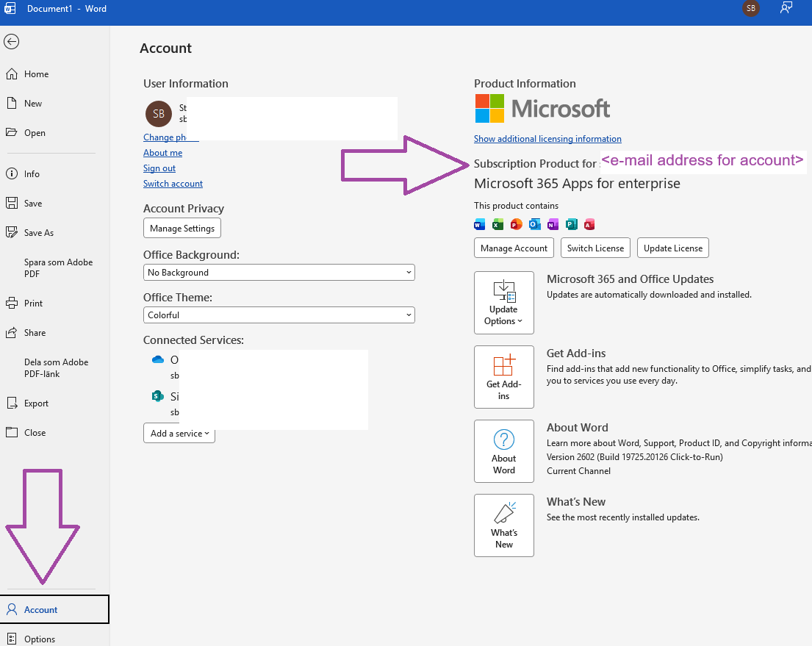This screenshot has height=646, width=812.
Task: Follow the About me link
Action: tap(162, 153)
